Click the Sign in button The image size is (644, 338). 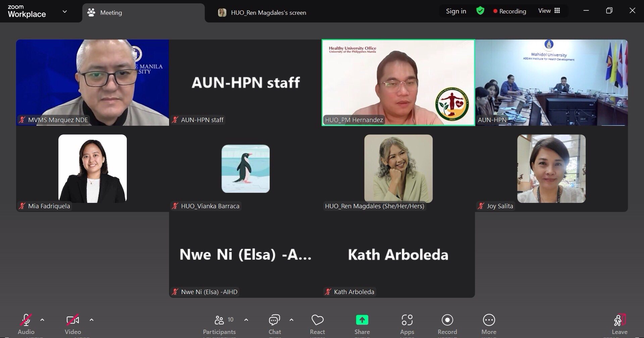click(456, 11)
